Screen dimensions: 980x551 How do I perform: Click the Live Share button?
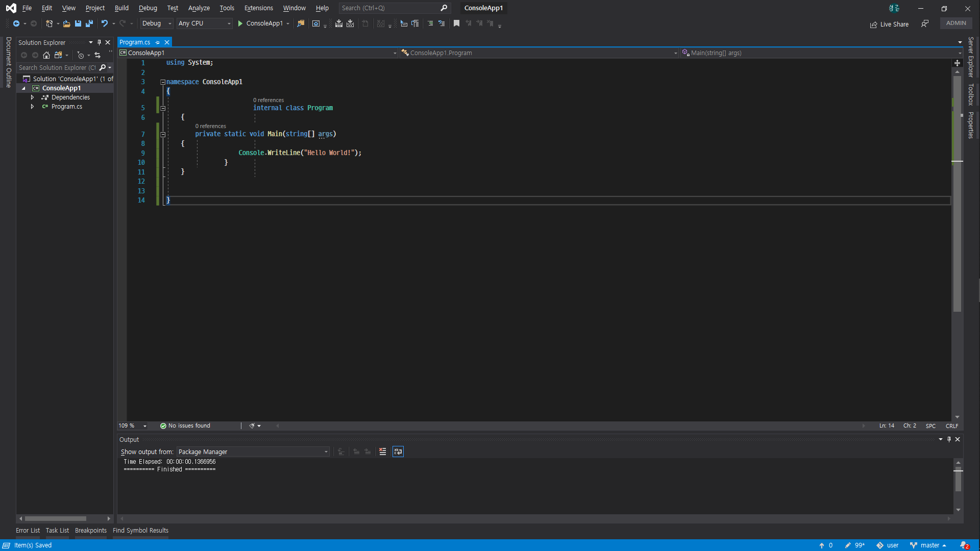tap(889, 24)
